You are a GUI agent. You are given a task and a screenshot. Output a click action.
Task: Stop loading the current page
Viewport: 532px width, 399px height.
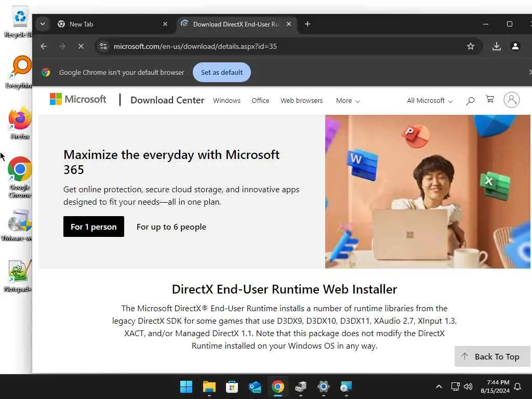coord(81,46)
